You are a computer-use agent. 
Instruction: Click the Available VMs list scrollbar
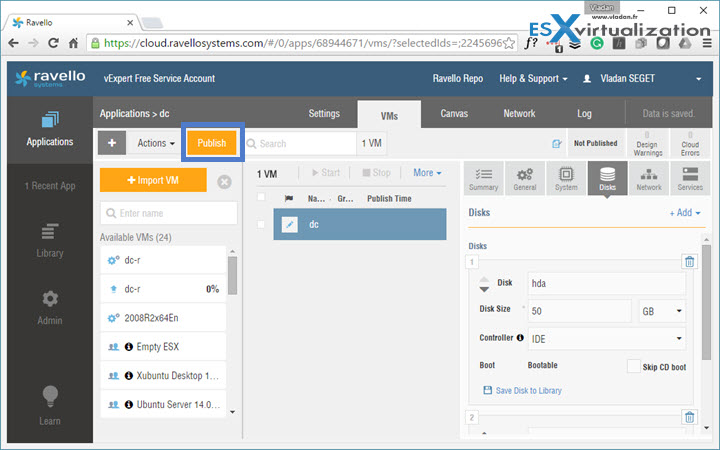coord(232,276)
